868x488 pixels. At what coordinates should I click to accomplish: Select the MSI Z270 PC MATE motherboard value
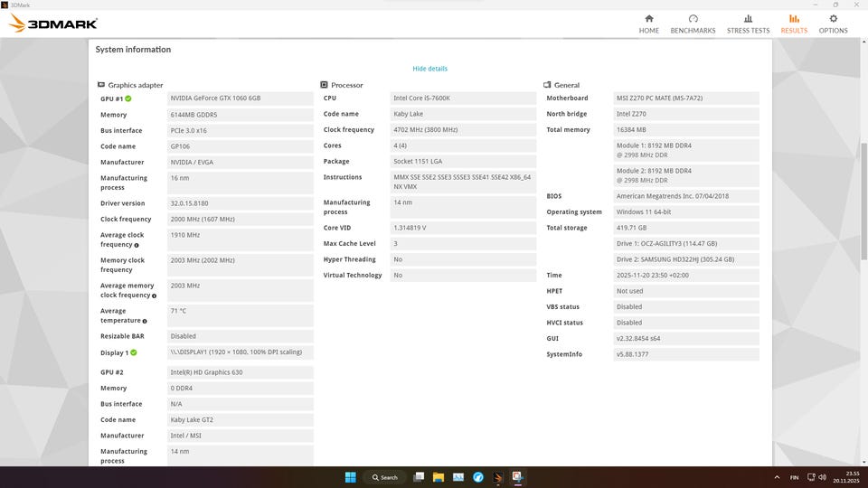[x=686, y=99]
